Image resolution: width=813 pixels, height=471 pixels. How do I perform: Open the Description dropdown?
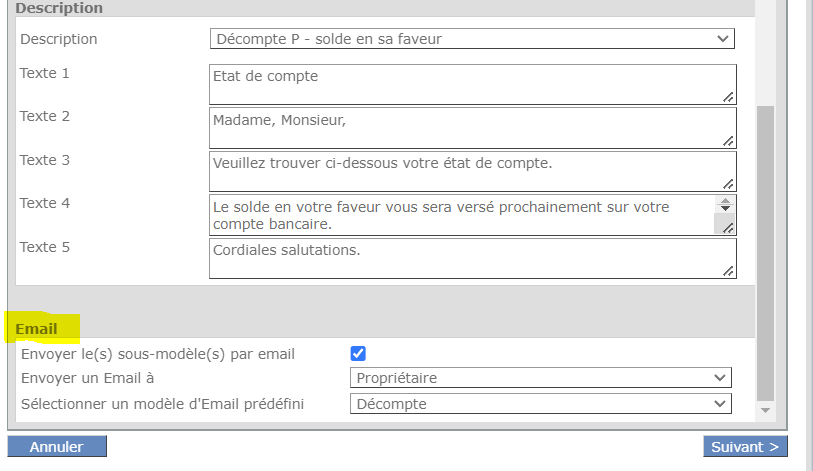[472, 39]
